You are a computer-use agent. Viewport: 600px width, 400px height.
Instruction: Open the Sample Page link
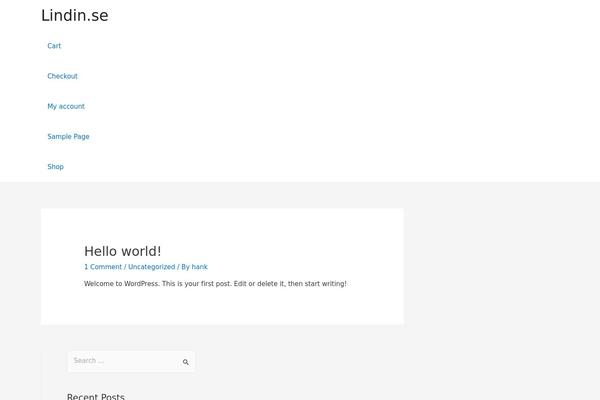pyautogui.click(x=68, y=137)
